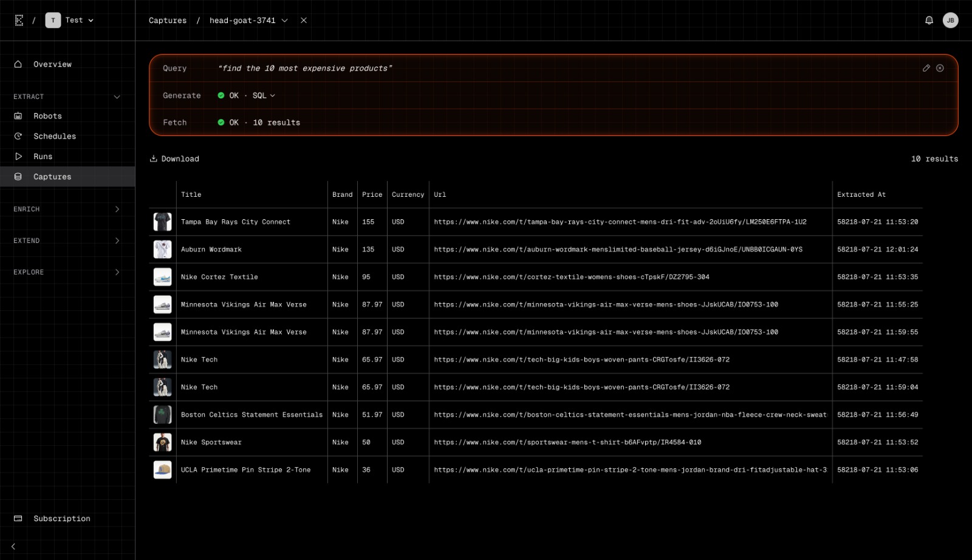Open Robots in the sidebar
The height and width of the screenshot is (560, 972).
pyautogui.click(x=47, y=116)
